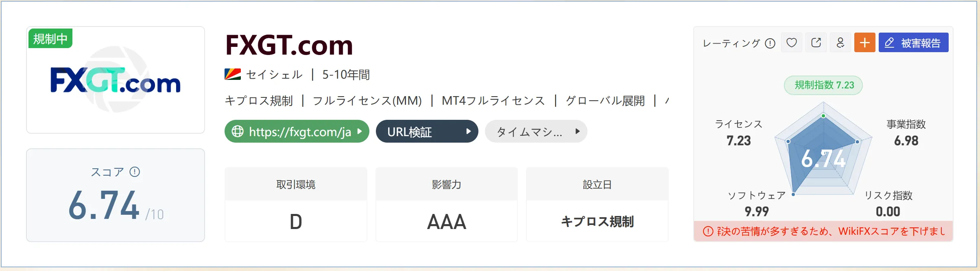This screenshot has width=980, height=271.
Task: Click the FXGT.com logo thumbnail
Action: (x=116, y=80)
